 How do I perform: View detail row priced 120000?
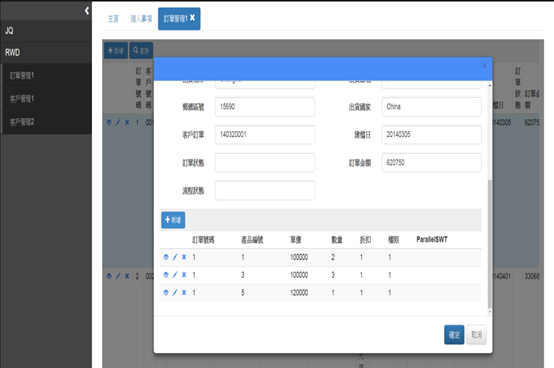[166, 292]
